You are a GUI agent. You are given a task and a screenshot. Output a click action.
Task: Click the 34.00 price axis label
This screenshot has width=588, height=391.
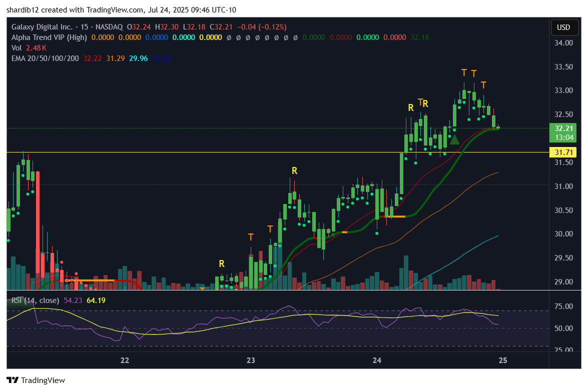click(x=563, y=42)
